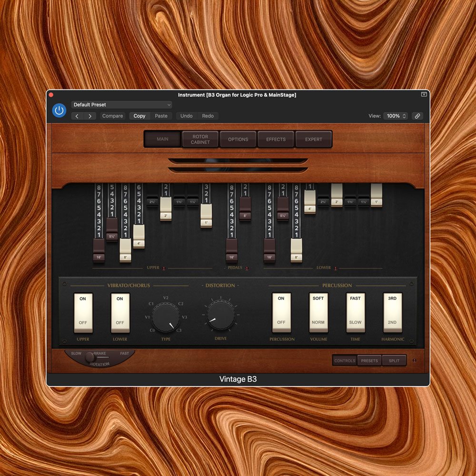Click the Compare button

(113, 116)
